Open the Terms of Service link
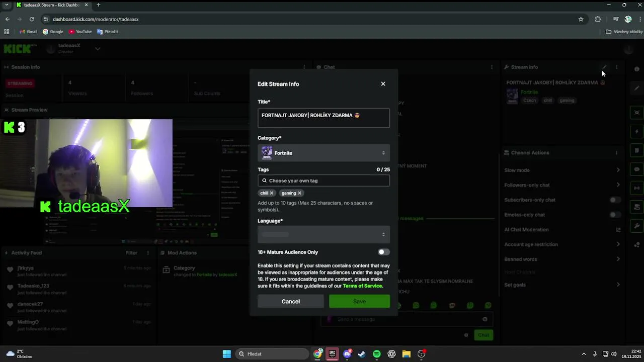Screen dimensions: 644x362 [362, 286]
